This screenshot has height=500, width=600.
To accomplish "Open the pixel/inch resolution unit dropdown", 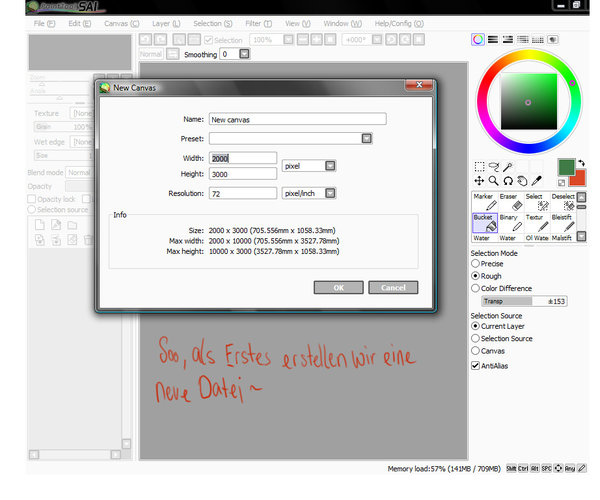I will click(x=330, y=193).
